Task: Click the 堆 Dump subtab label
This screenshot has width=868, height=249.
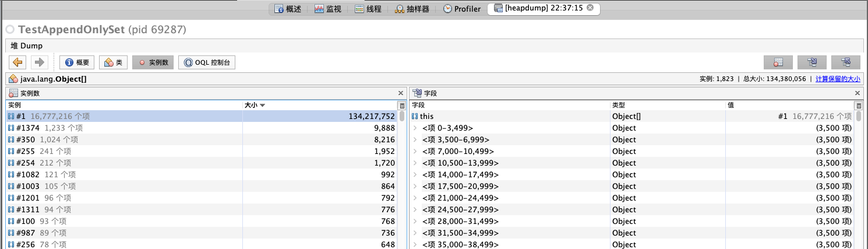Action: tap(27, 45)
